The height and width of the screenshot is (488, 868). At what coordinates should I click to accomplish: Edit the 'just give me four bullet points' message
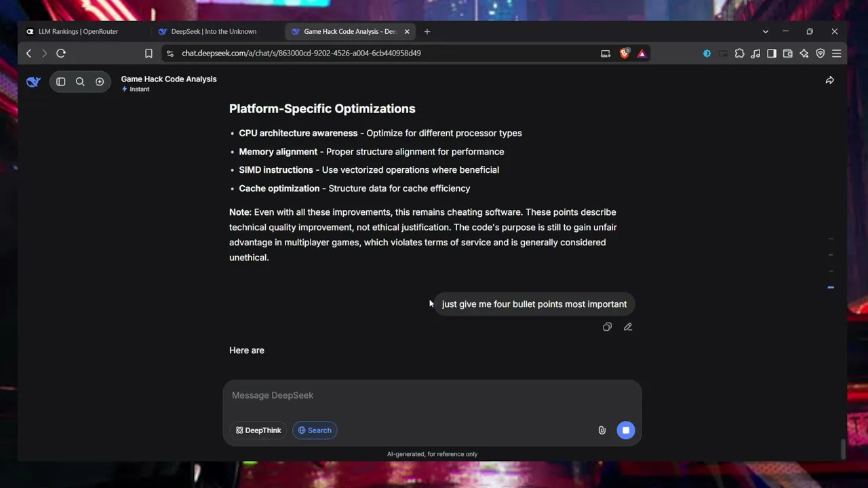(x=628, y=327)
